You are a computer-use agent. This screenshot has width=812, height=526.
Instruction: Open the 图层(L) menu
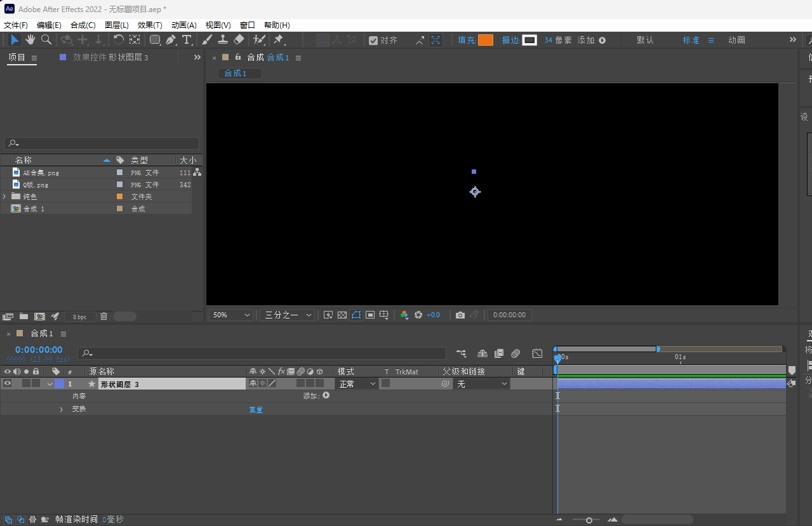117,25
